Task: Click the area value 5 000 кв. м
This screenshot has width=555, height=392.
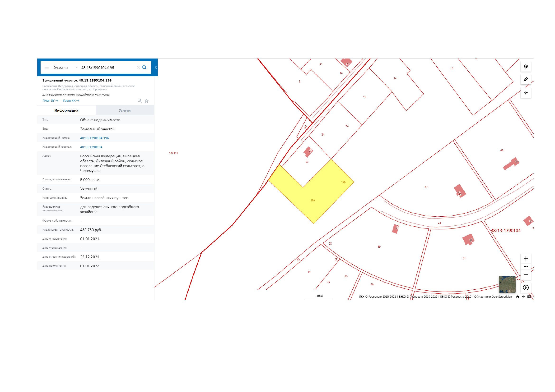Action: (90, 180)
